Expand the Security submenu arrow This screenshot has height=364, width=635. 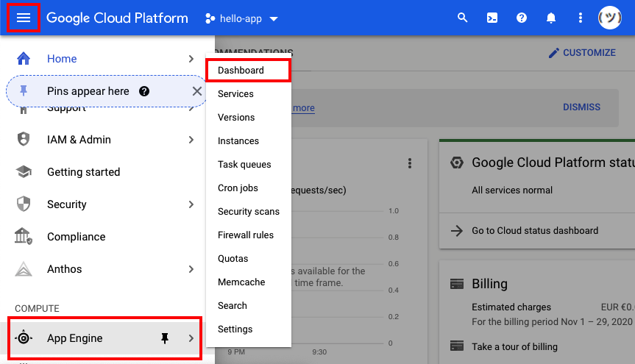tap(191, 204)
